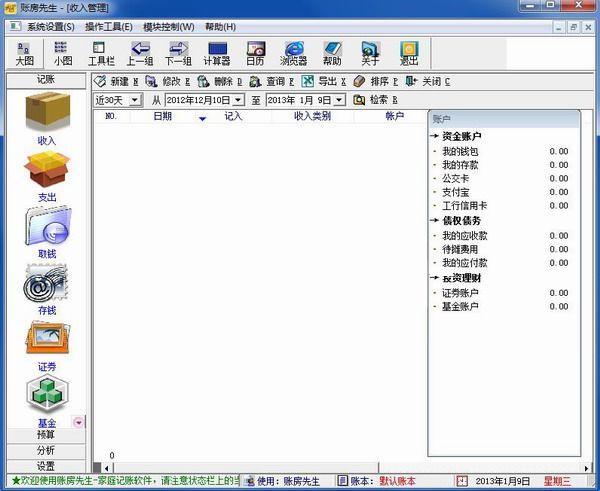The width and height of the screenshot is (600, 491).
Task: Click the 账房先生 user status entry
Action: tap(302, 481)
